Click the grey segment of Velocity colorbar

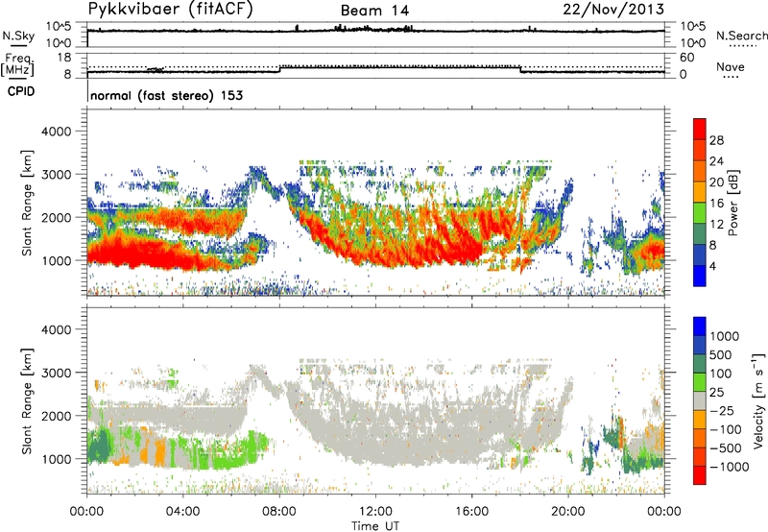[x=700, y=401]
